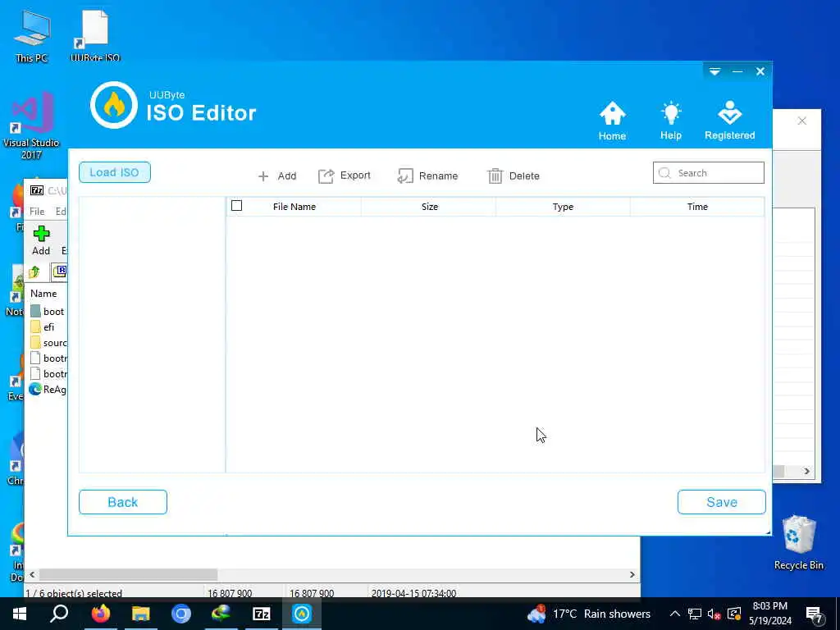Viewport: 840px width, 630px height.
Task: Open the Recycle Bin
Action: click(x=798, y=543)
